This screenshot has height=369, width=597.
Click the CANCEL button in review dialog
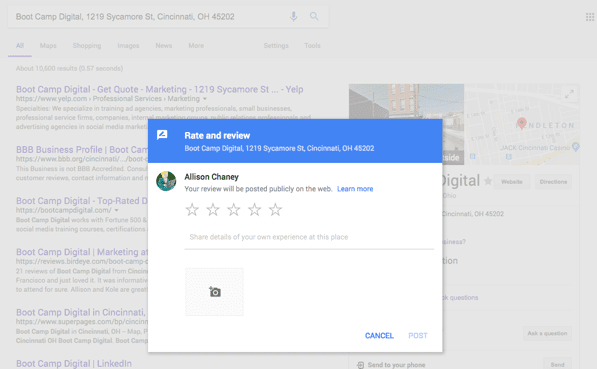coord(379,335)
